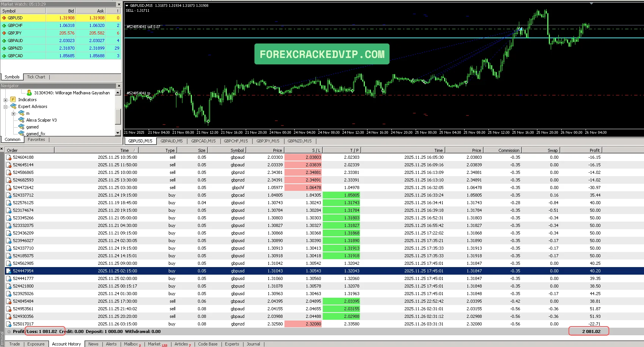Open the chart symbol dropdown beside GBPUSD,M15

127,6
